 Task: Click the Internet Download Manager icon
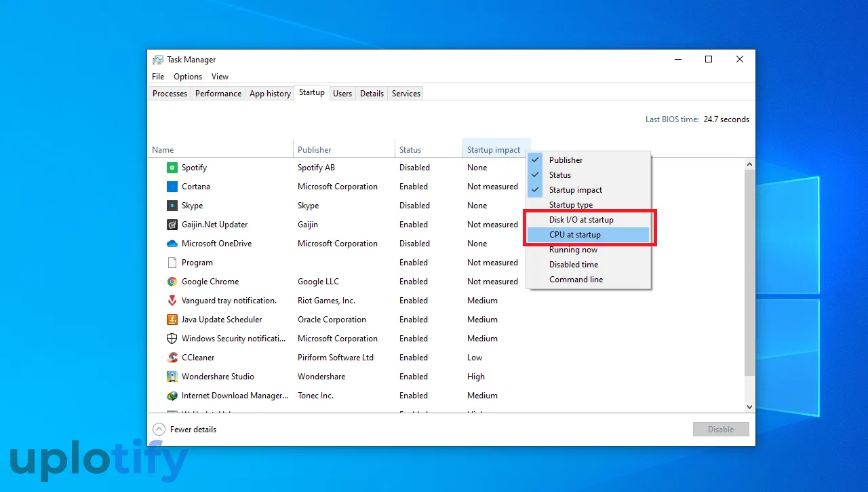pyautogui.click(x=172, y=396)
